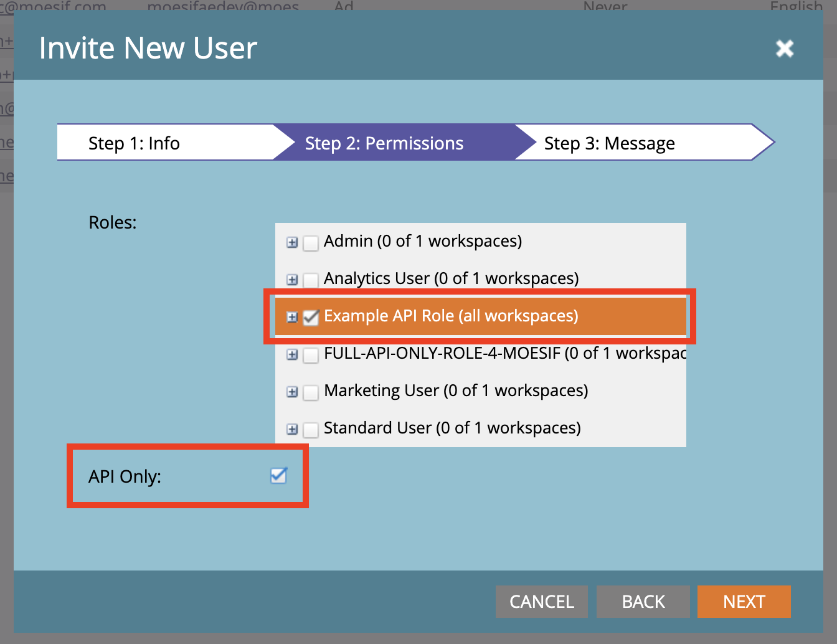Image resolution: width=837 pixels, height=644 pixels.
Task: Close the Invite New User dialog
Action: coord(785,48)
